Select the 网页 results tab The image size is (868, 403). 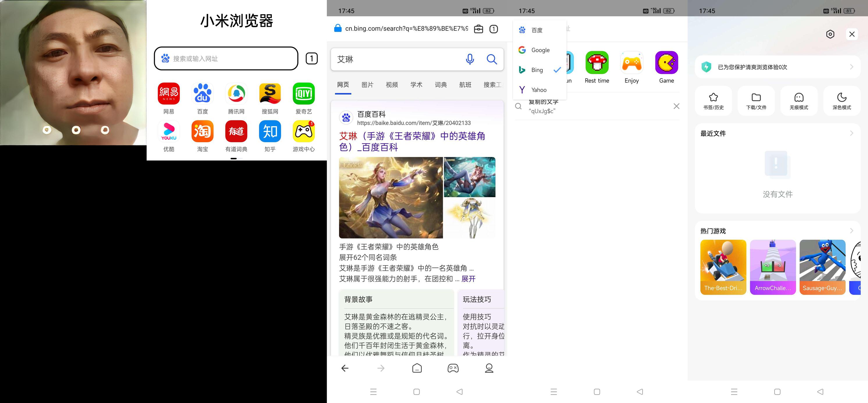pos(343,85)
